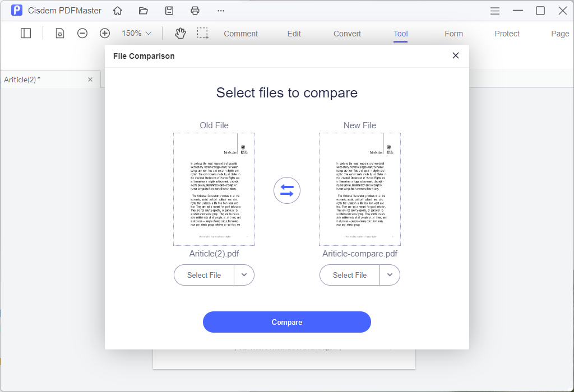This screenshot has width=574, height=392.
Task: Activate the snapshot selection tool
Action: click(202, 33)
